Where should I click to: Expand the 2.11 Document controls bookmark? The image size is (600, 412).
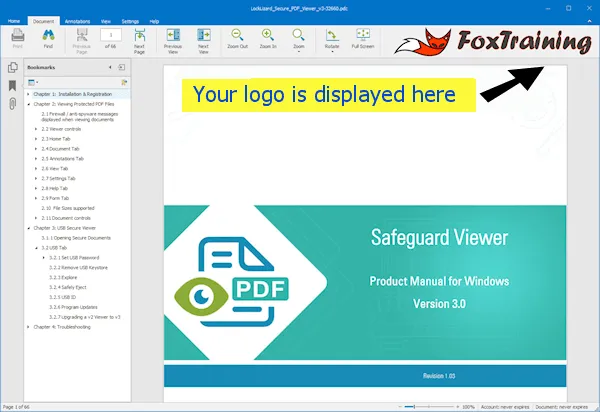click(x=36, y=218)
